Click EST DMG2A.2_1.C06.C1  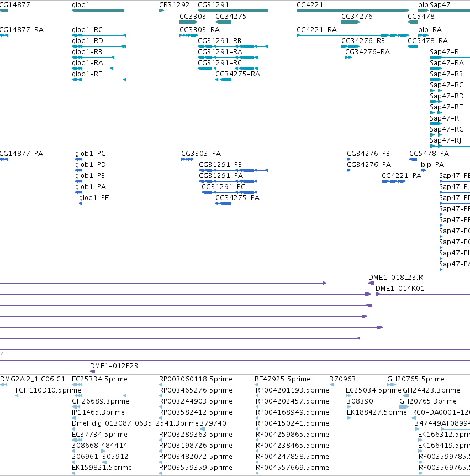[x=33, y=379]
